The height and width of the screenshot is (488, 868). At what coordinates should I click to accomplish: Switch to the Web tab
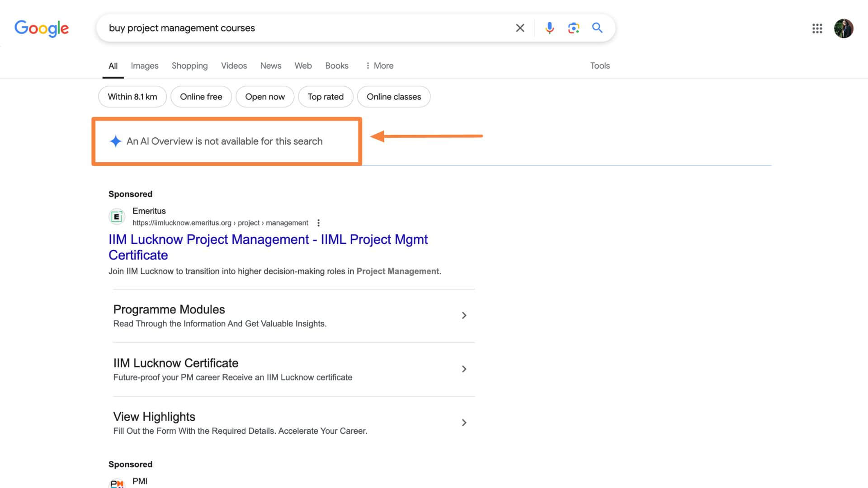(303, 66)
